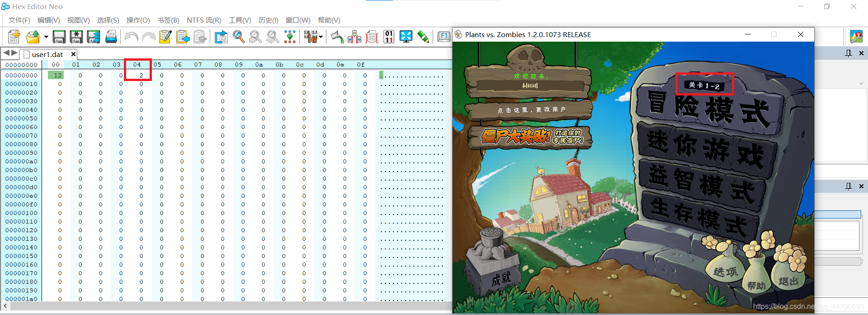Close the upper right side panel
868x315 pixels.
[861, 53]
